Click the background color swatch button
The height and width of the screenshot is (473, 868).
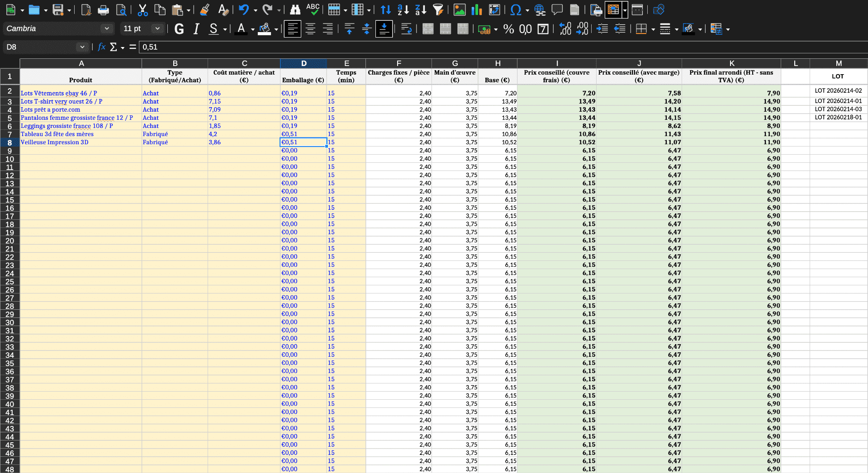click(265, 29)
